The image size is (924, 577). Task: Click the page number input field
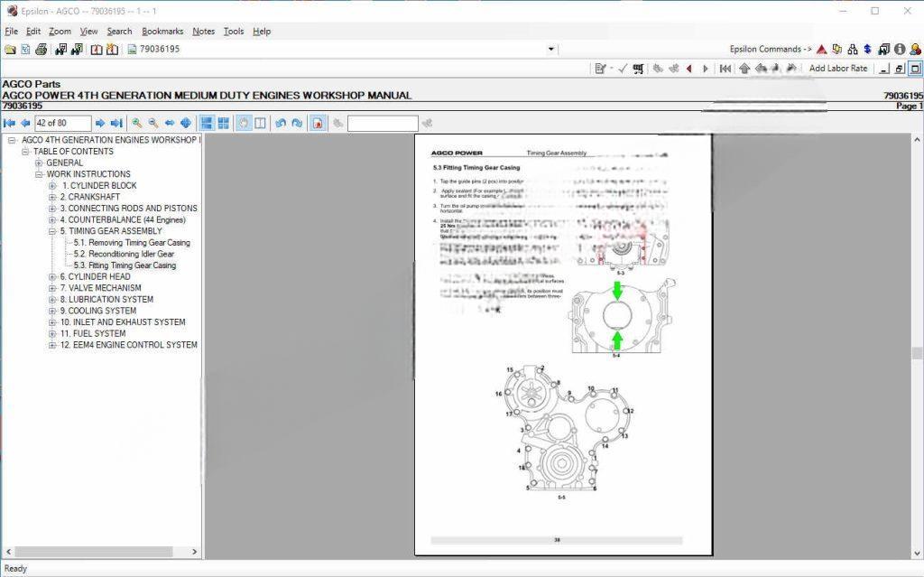[62, 123]
